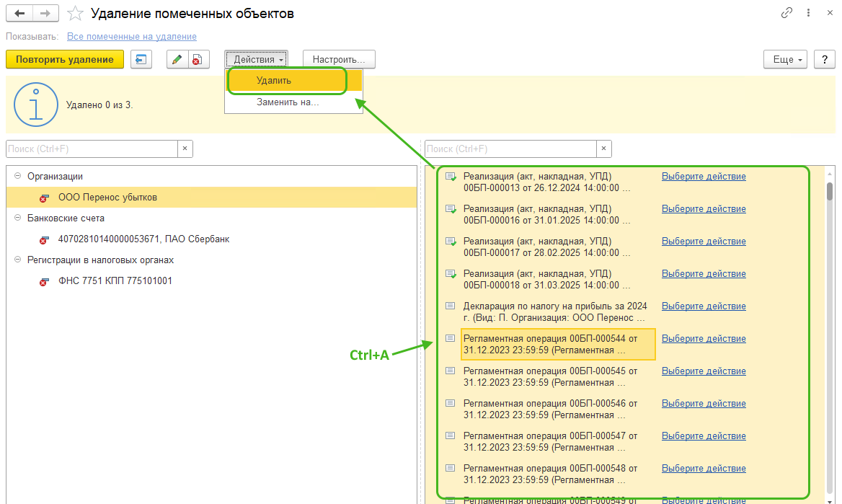Viewport: 842px width, 504px height.
Task: Click the forward navigation arrow
Action: [45, 14]
